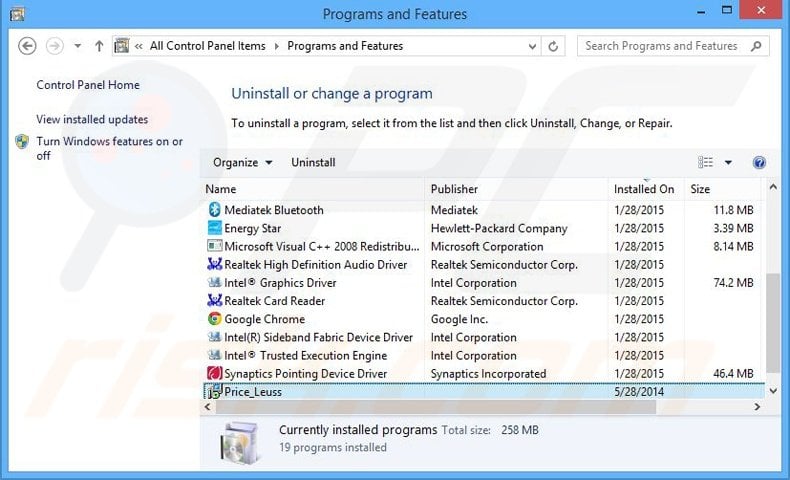Select Realtek High Definition Audio Driver name
The image size is (790, 480).
coord(315,264)
